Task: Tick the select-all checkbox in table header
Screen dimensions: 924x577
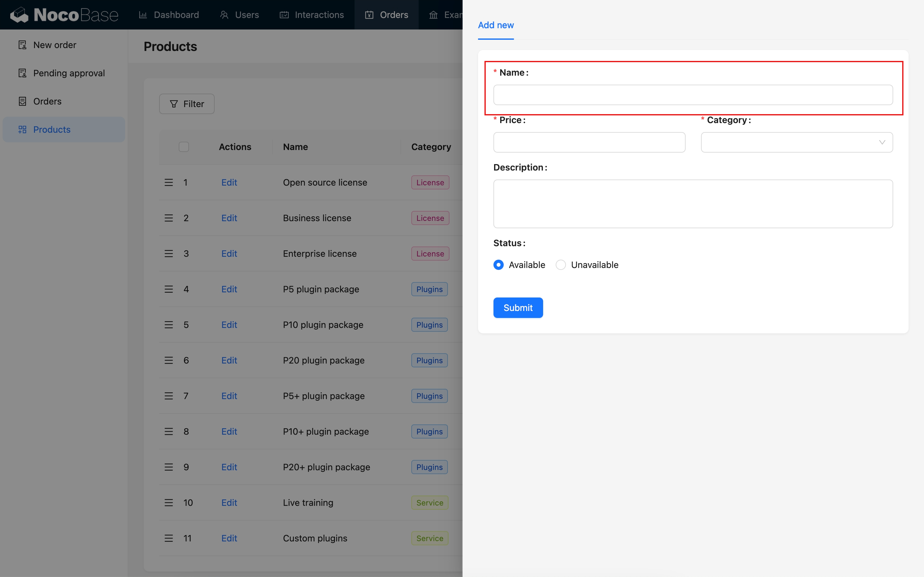Action: [x=184, y=147]
